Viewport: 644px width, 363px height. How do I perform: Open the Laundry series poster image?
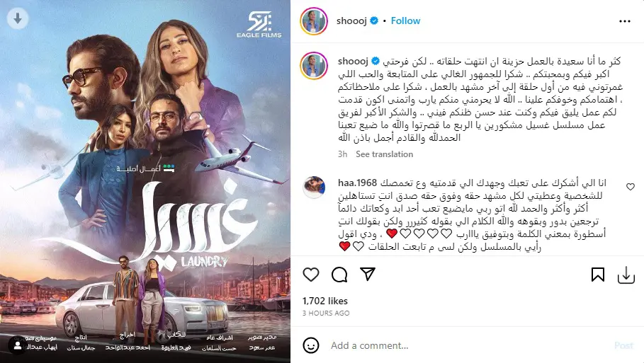pyautogui.click(x=145, y=181)
